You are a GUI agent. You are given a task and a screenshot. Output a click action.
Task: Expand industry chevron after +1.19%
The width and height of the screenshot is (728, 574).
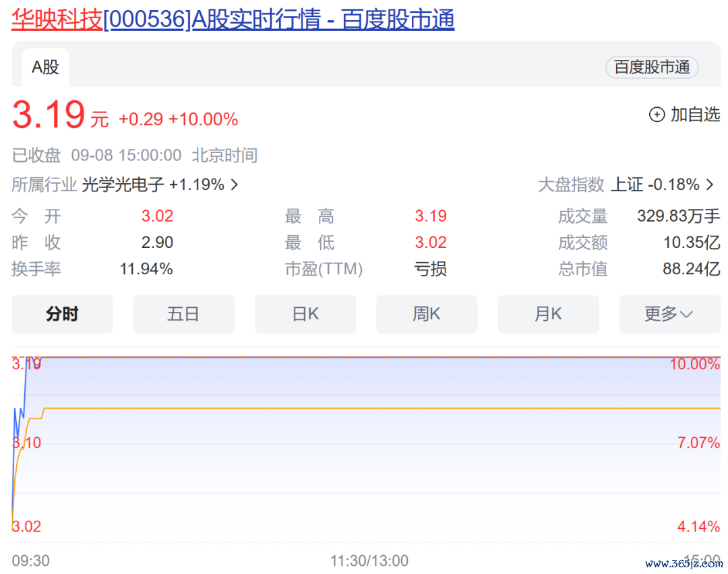pyautogui.click(x=235, y=185)
